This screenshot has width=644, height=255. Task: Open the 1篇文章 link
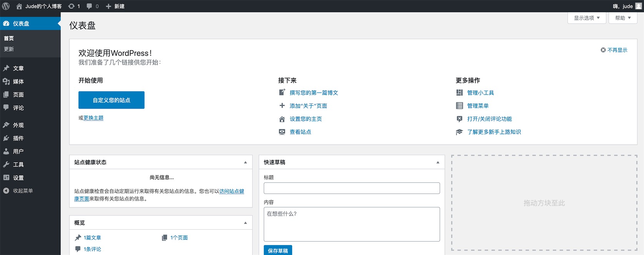point(92,238)
